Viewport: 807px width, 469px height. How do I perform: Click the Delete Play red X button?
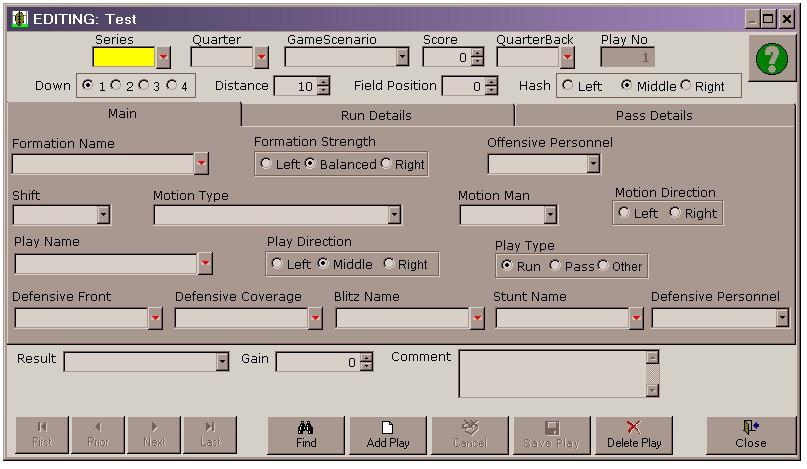click(632, 434)
